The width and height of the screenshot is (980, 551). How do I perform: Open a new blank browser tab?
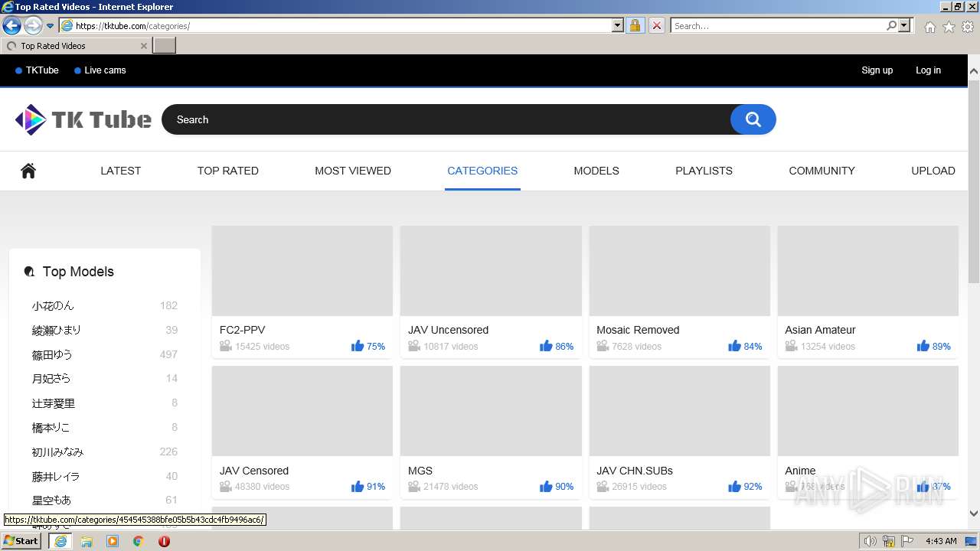[165, 46]
